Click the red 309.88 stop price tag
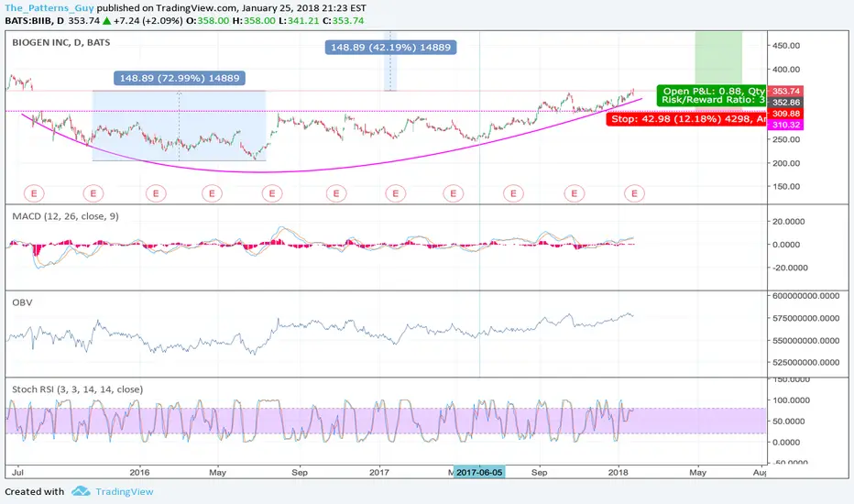The image size is (854, 504). tap(785, 114)
